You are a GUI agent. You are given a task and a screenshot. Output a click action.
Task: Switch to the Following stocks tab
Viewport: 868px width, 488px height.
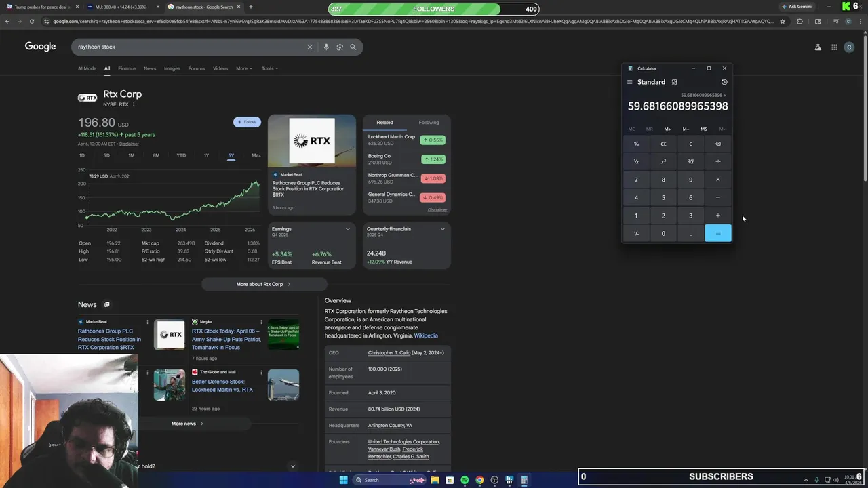tap(429, 123)
